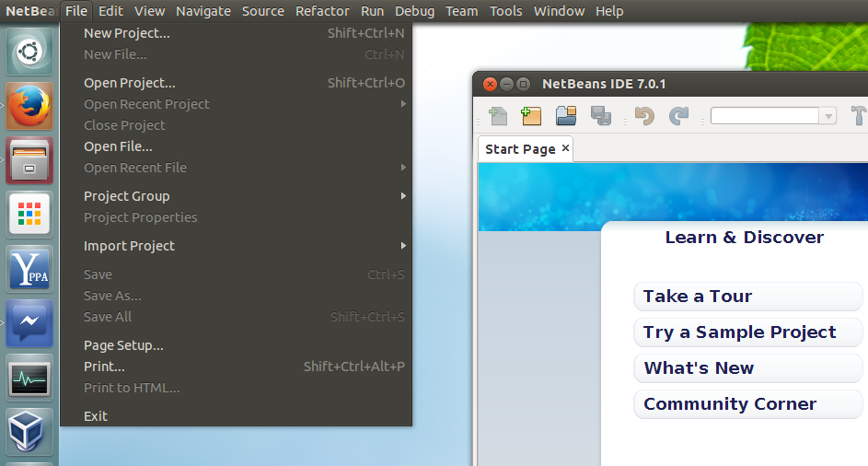
Task: Click the Open Project toolbar icon
Action: click(566, 116)
